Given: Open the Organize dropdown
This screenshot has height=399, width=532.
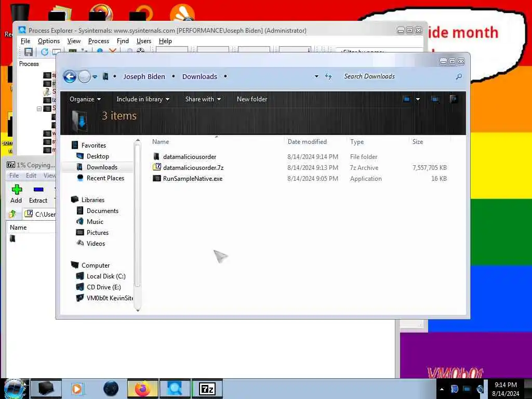Looking at the screenshot, I should (x=85, y=99).
